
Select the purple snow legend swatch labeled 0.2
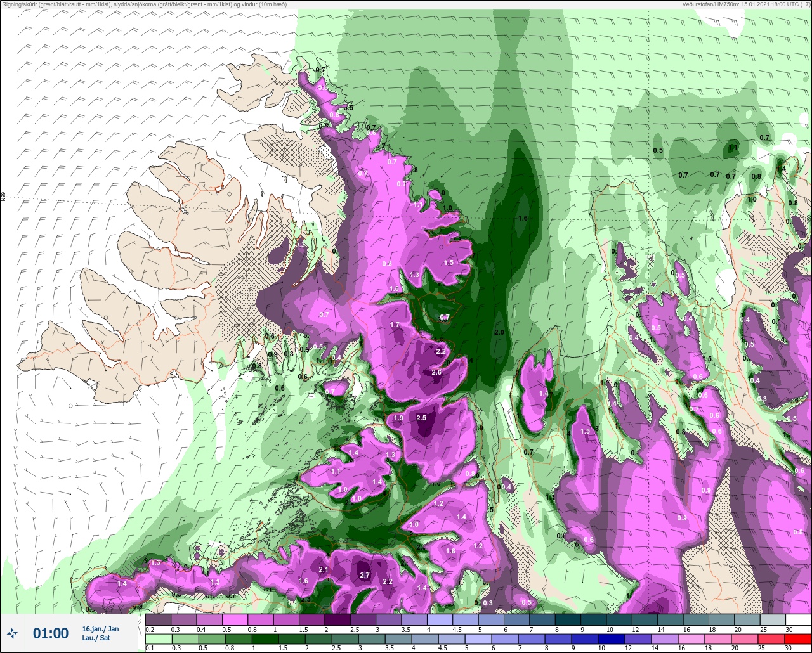158,619
